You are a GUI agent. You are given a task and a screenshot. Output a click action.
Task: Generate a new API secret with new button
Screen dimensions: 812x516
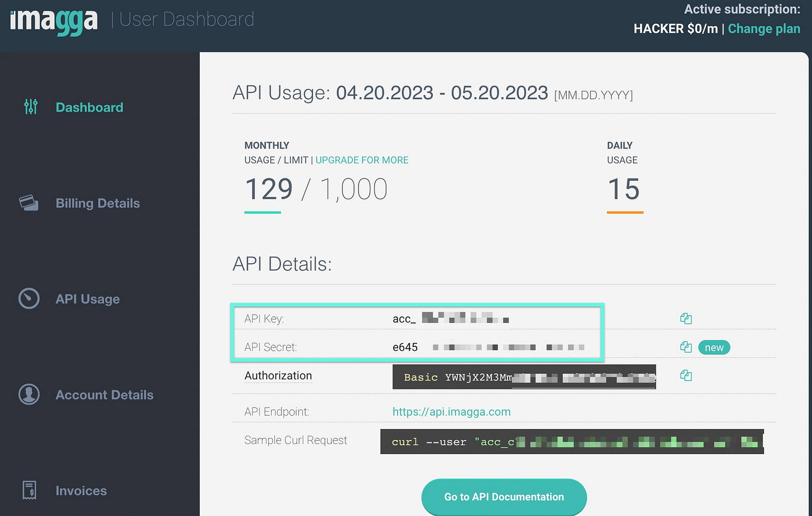pyautogui.click(x=714, y=348)
